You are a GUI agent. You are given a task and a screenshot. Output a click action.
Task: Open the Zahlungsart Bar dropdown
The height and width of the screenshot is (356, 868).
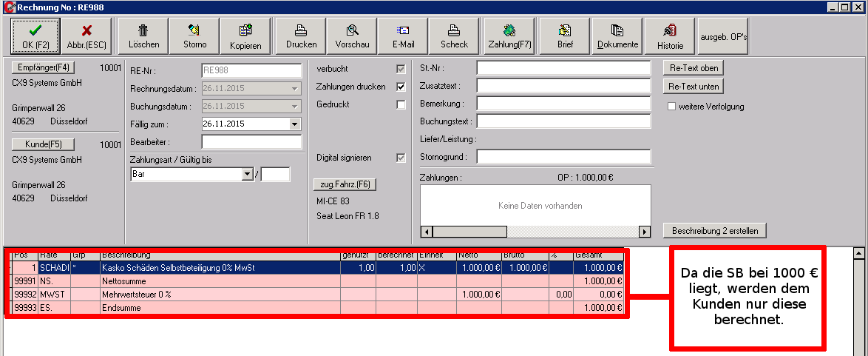pyautogui.click(x=247, y=175)
